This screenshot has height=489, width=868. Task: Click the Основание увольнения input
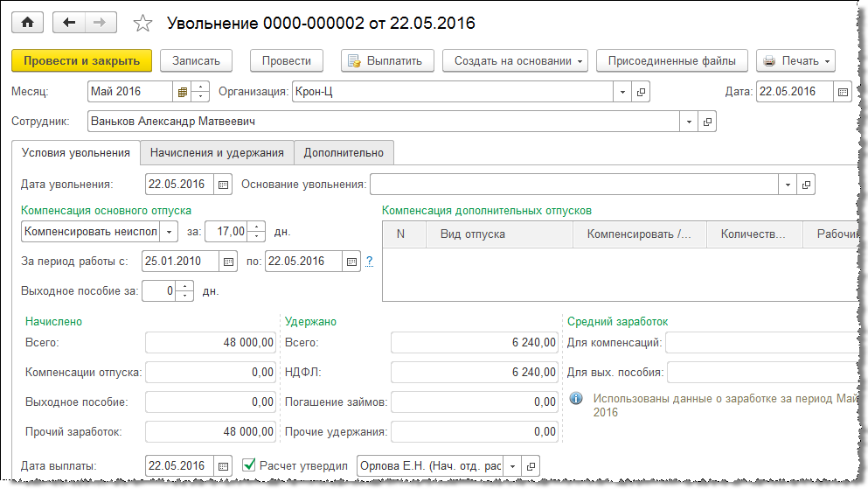[574, 185]
